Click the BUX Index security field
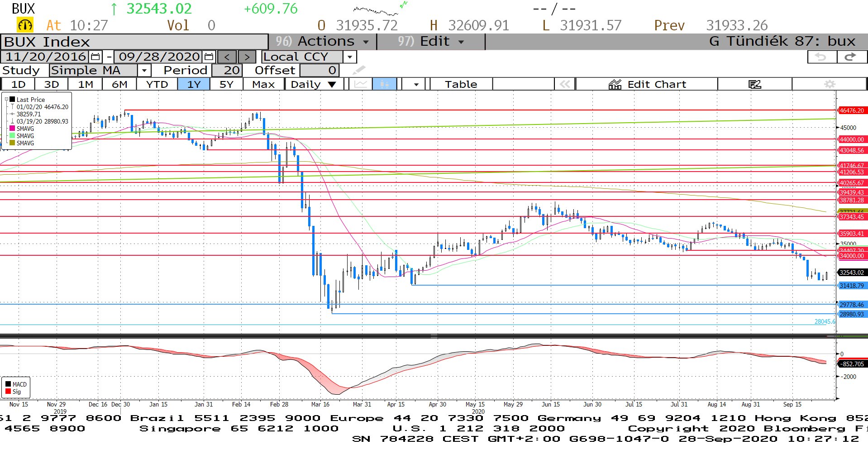This screenshot has width=868, height=464. (x=134, y=42)
